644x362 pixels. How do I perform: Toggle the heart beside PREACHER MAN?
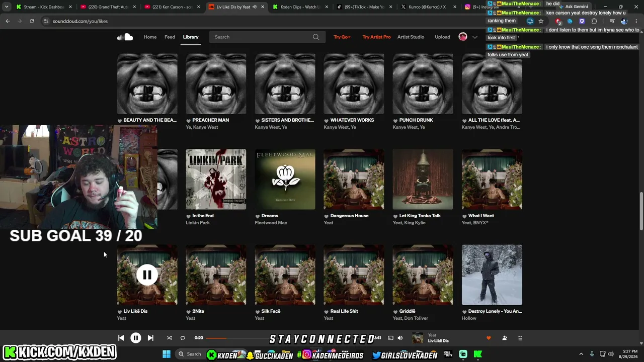(x=188, y=121)
